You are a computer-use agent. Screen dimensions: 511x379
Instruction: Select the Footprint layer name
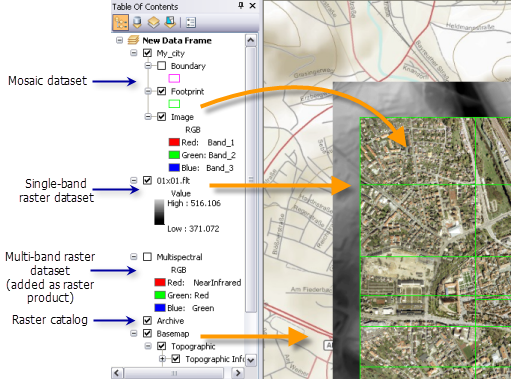click(187, 91)
